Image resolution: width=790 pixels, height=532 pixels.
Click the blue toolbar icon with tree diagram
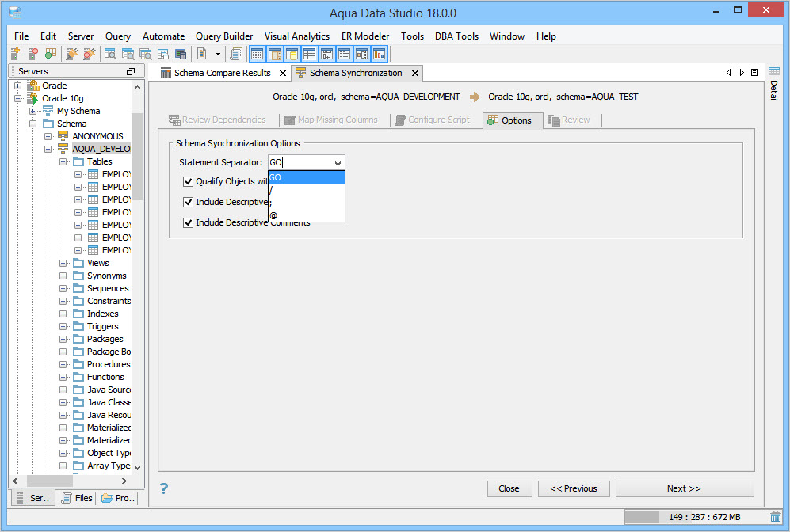[x=362, y=54]
